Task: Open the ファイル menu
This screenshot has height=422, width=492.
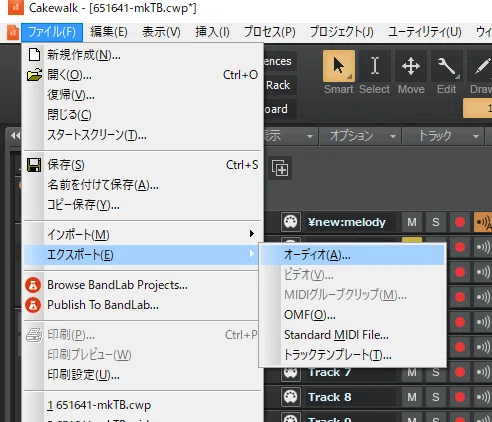Action: click(52, 32)
